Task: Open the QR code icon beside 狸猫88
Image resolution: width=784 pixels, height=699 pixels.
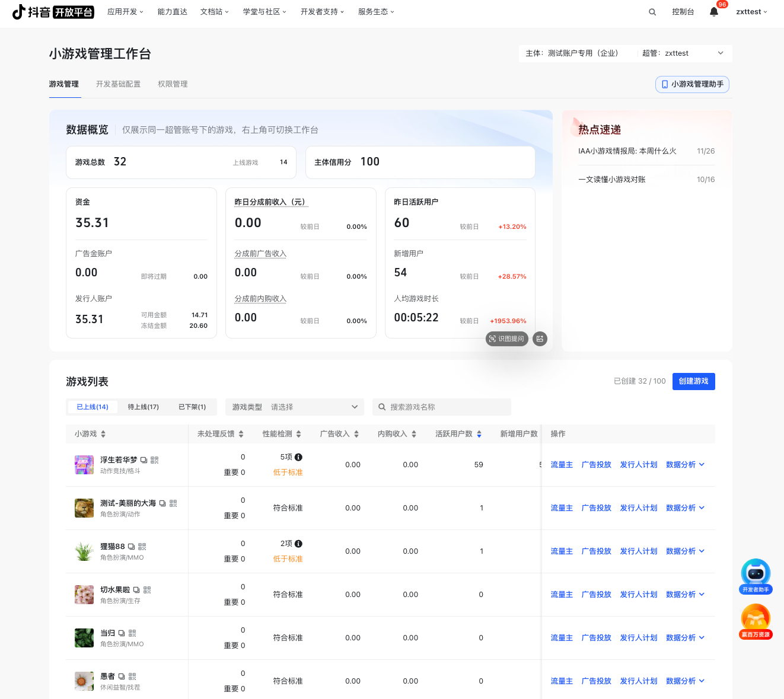Action: 142,547
